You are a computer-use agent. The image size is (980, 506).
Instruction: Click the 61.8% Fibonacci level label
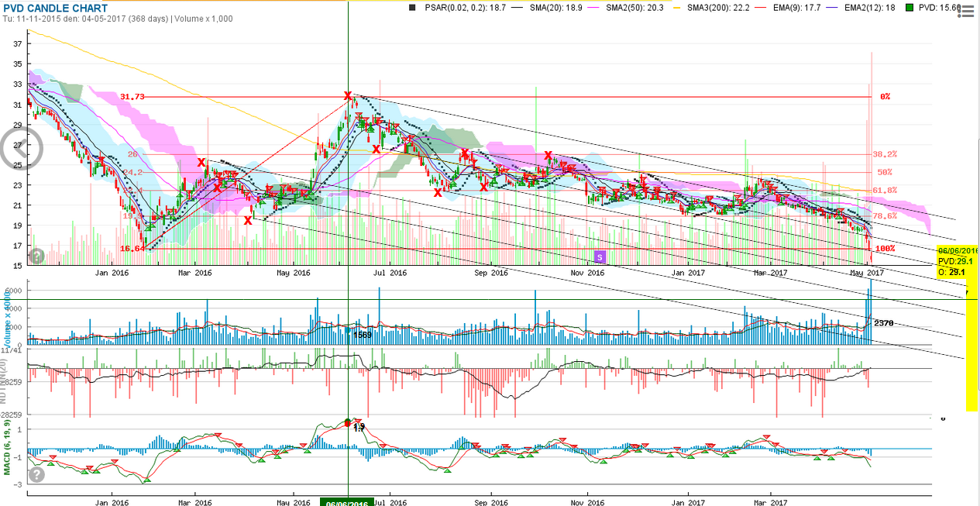[x=885, y=190]
